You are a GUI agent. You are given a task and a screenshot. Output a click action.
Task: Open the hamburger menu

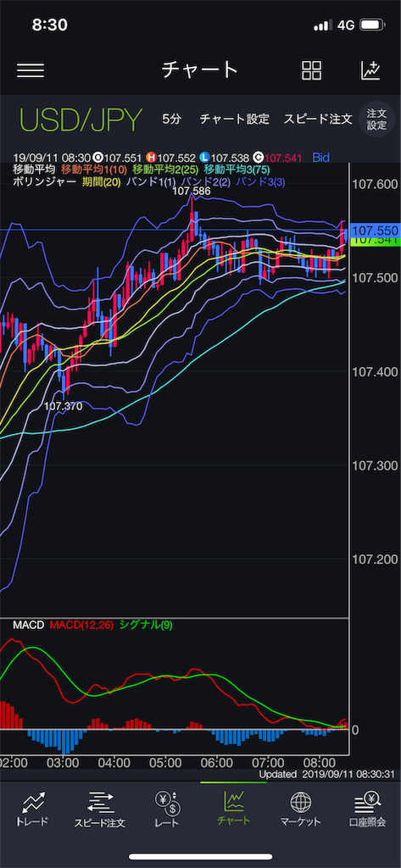click(x=31, y=70)
